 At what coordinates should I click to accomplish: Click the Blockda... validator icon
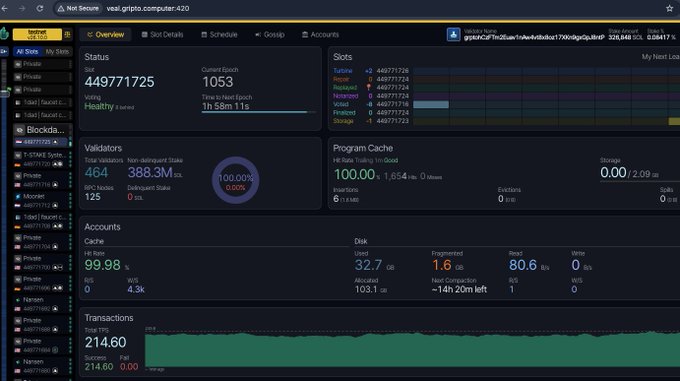(20, 130)
